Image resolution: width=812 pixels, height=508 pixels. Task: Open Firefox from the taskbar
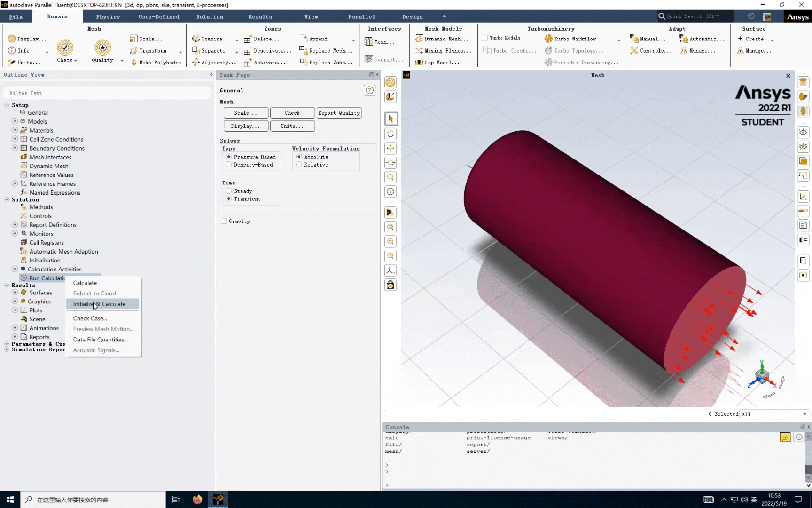coord(197,500)
